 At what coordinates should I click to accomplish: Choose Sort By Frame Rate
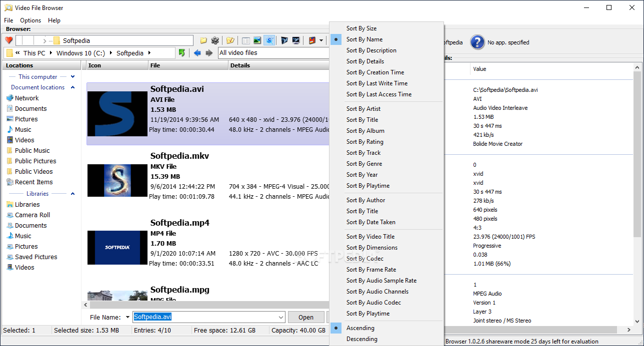tap(386, 270)
